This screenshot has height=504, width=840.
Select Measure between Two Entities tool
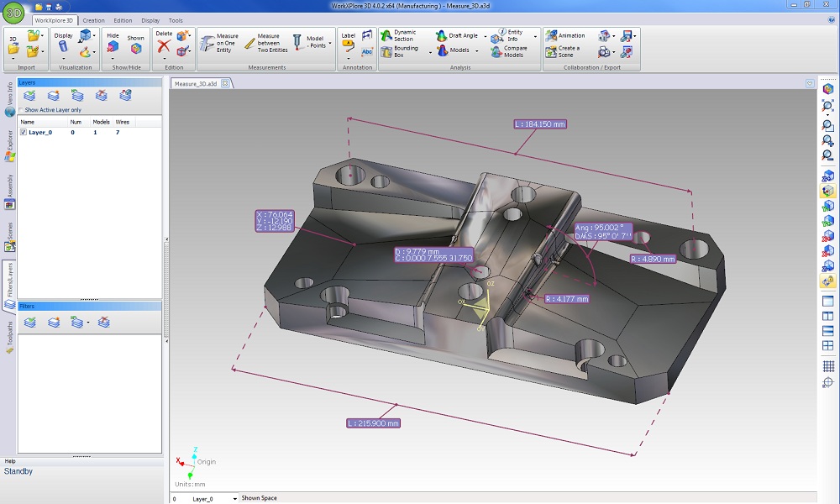(262, 43)
